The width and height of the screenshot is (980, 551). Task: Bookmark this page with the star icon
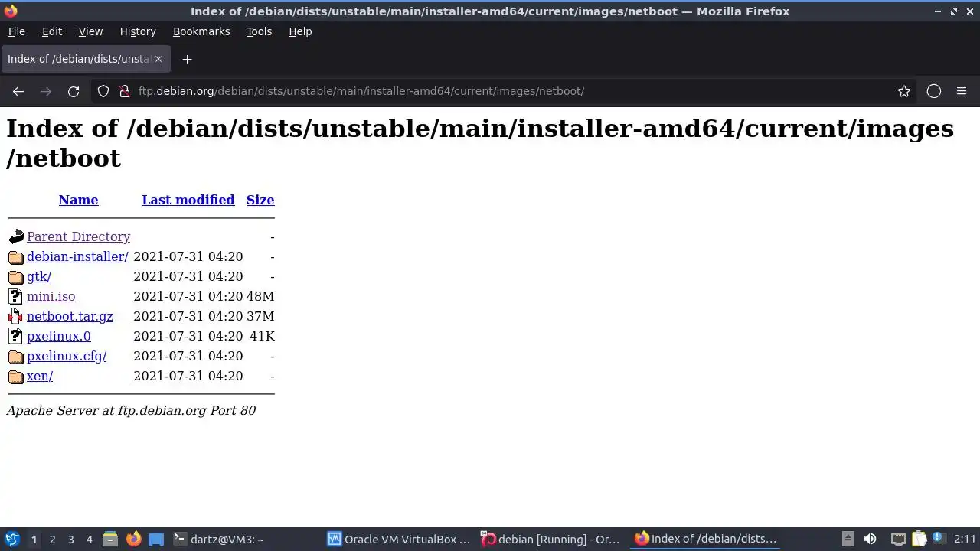[904, 91]
